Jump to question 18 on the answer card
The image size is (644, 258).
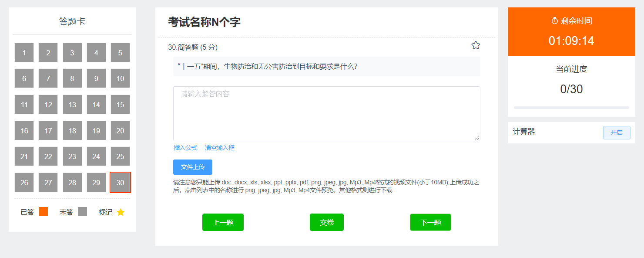tap(72, 131)
